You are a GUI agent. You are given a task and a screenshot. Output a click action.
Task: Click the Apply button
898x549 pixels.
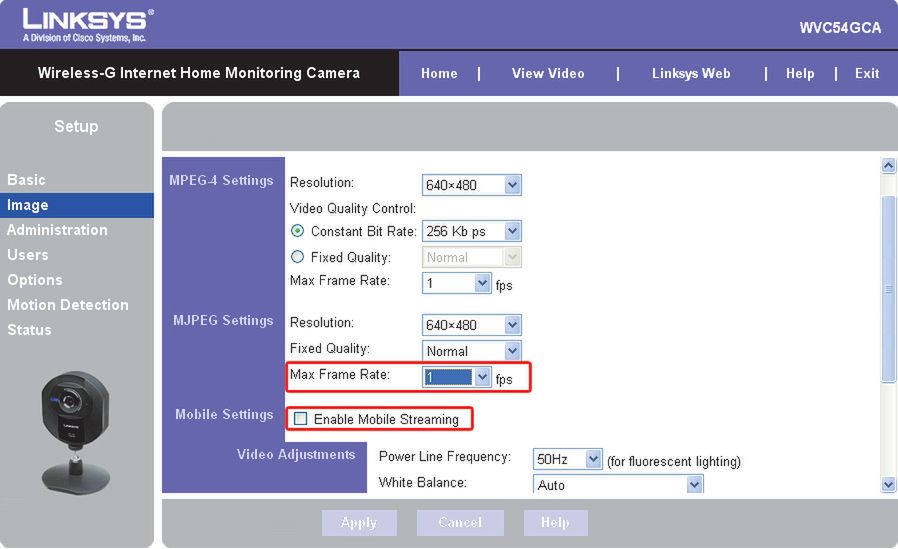(x=359, y=523)
